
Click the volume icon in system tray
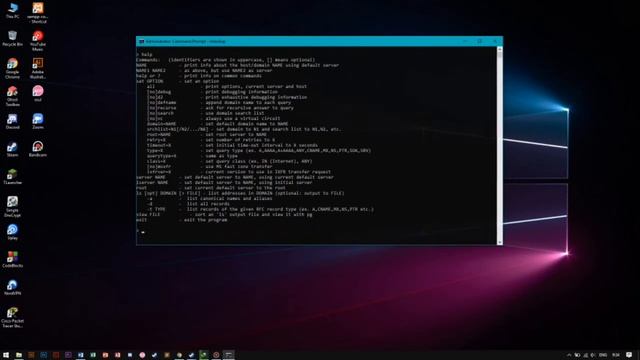[593, 355]
